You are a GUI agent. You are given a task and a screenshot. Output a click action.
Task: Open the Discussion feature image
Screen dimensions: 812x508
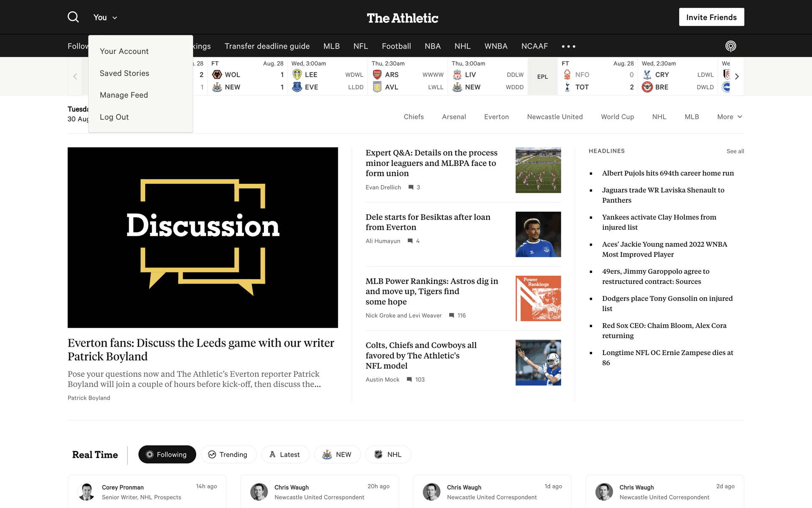tap(203, 237)
